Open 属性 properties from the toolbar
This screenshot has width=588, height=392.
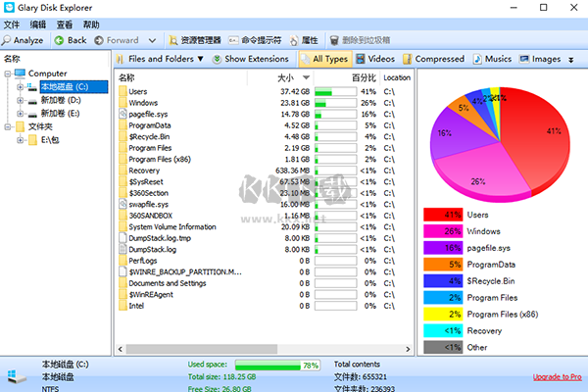pos(302,40)
